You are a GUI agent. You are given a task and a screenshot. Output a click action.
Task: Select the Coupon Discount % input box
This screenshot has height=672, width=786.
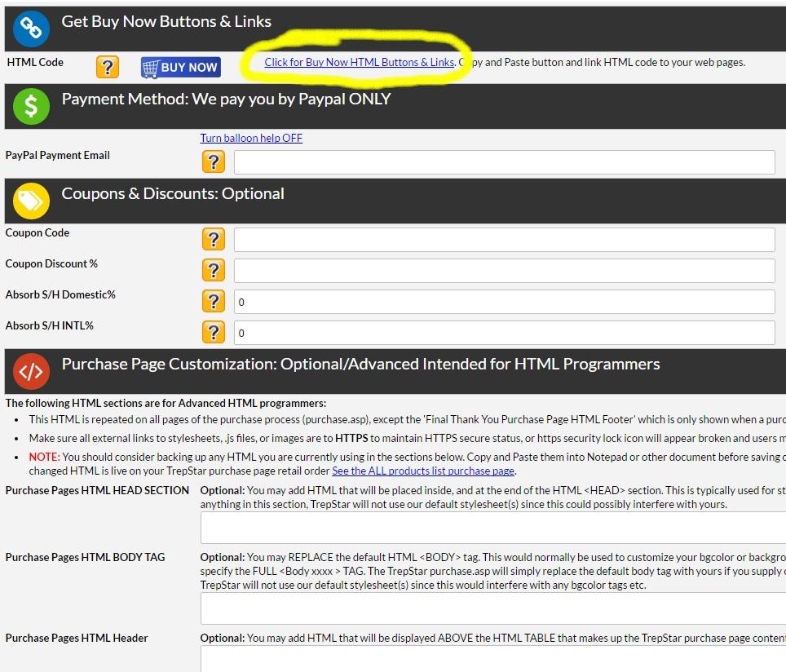click(504, 271)
